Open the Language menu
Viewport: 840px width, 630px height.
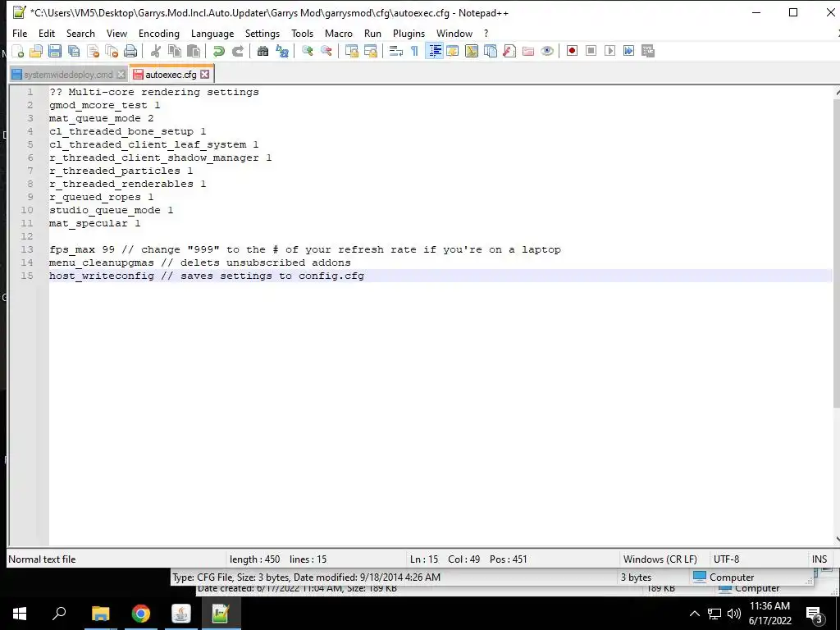[212, 33]
